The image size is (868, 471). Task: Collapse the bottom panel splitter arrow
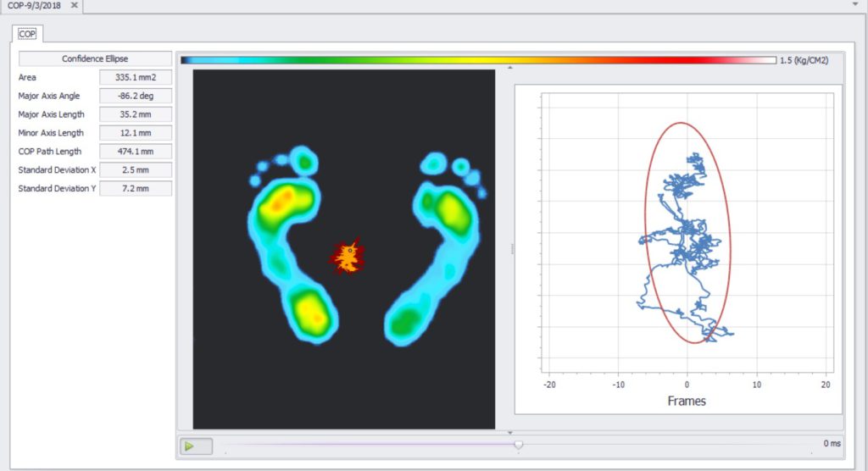point(509,433)
